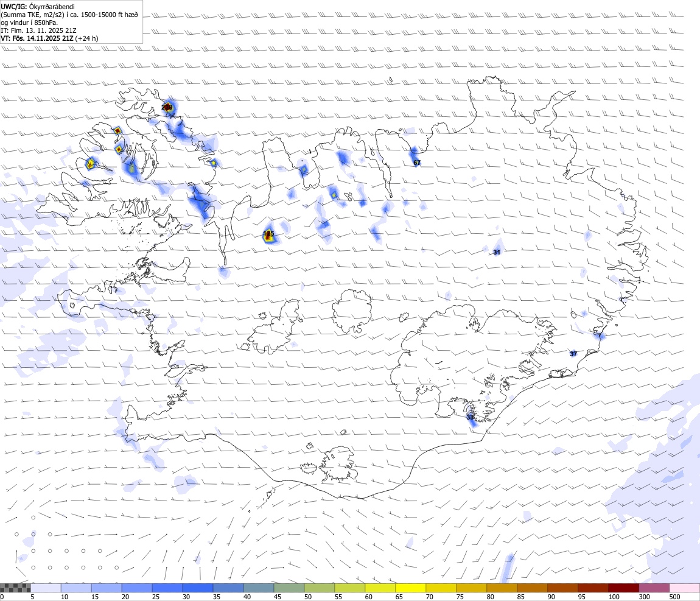This screenshot has height=601, width=700.
Task: Click the pale pink swatch after 500
Action: (x=684, y=588)
